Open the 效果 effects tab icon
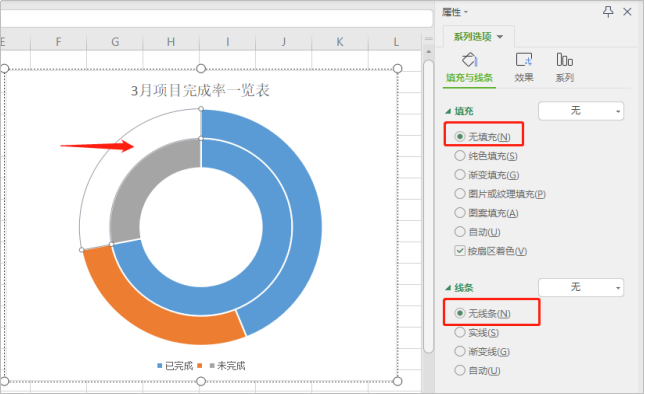The height and width of the screenshot is (394, 645). click(x=524, y=60)
